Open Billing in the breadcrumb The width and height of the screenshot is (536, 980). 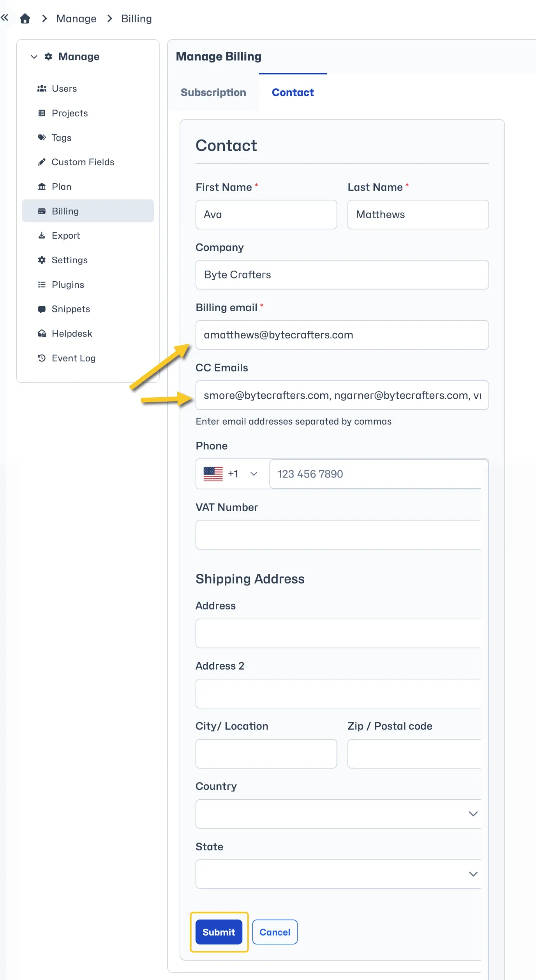[136, 19]
